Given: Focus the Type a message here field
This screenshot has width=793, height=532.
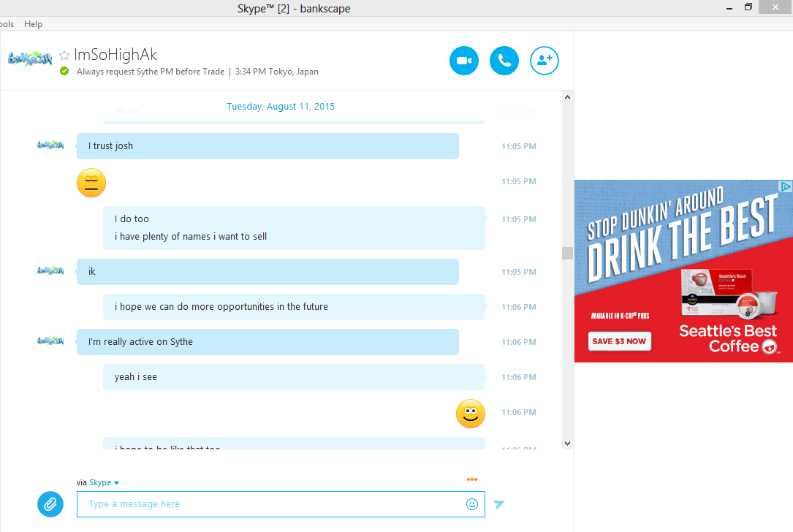Looking at the screenshot, I should 281,504.
